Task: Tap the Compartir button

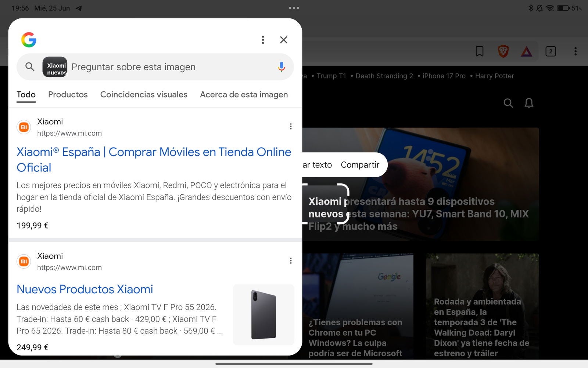Action: (x=360, y=165)
